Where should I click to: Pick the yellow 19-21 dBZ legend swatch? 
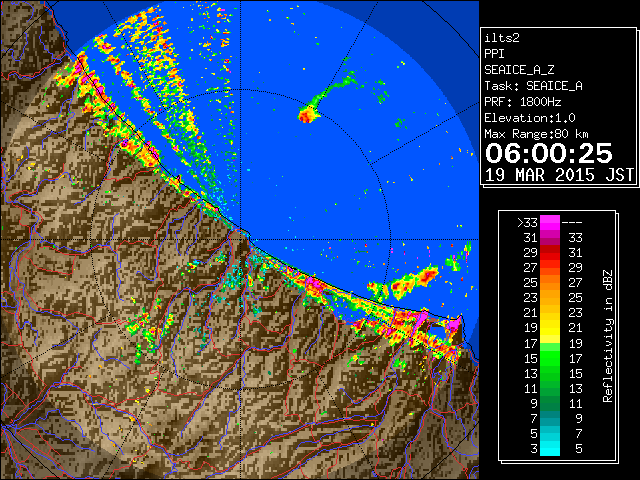(x=550, y=328)
